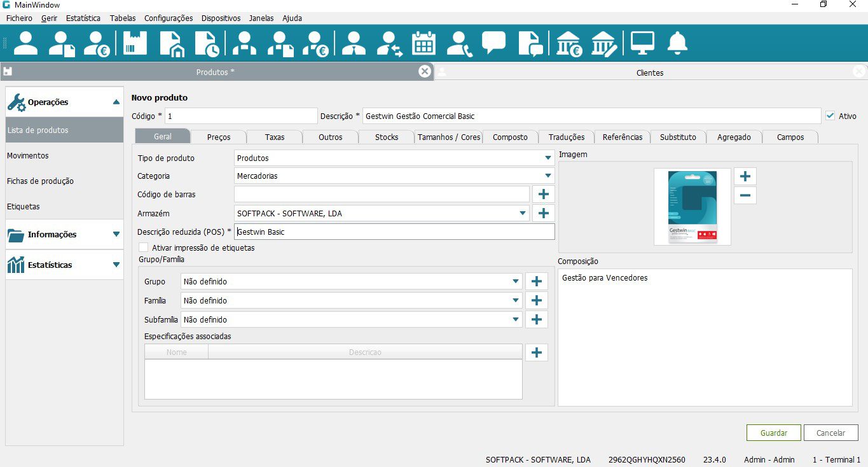Switch to the Taxas tab
868x467 pixels.
click(x=275, y=137)
